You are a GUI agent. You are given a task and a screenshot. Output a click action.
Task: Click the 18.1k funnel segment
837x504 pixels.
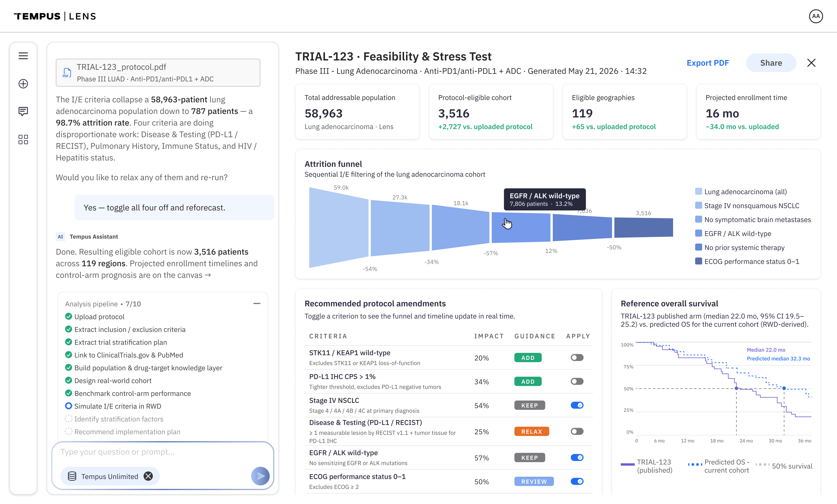(x=460, y=228)
